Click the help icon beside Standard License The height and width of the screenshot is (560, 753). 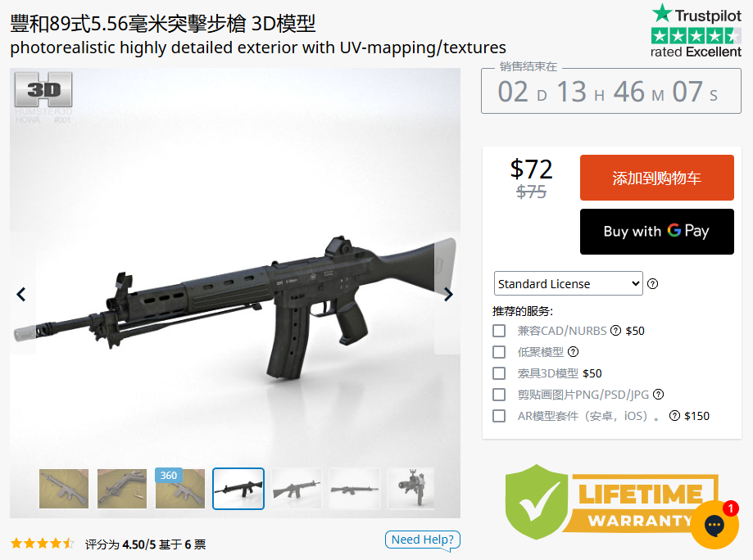click(653, 283)
